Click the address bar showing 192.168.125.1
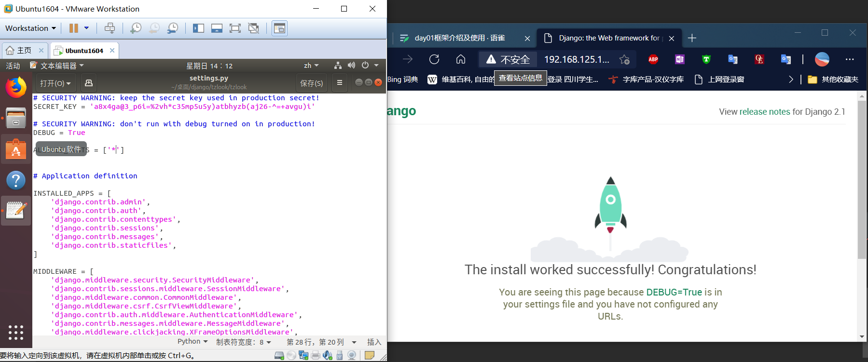The height and width of the screenshot is (362, 868). click(577, 59)
